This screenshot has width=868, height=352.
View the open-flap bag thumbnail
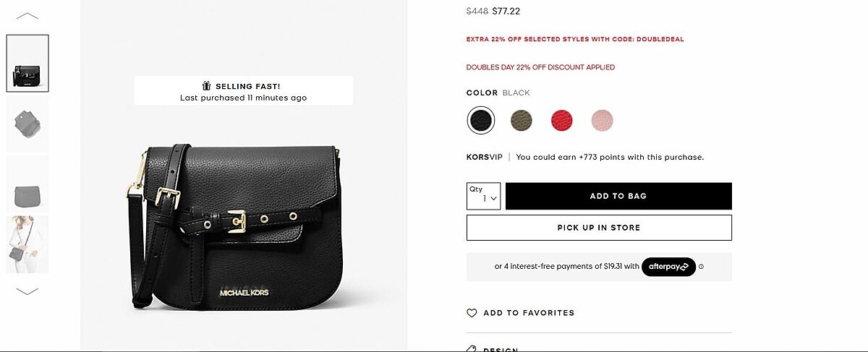(x=27, y=124)
